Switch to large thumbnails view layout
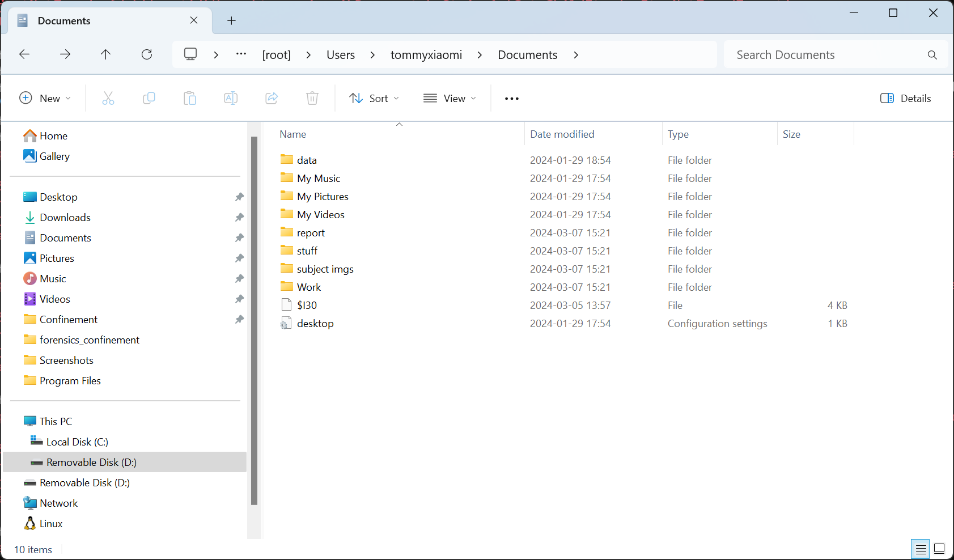This screenshot has height=560, width=954. point(939,549)
